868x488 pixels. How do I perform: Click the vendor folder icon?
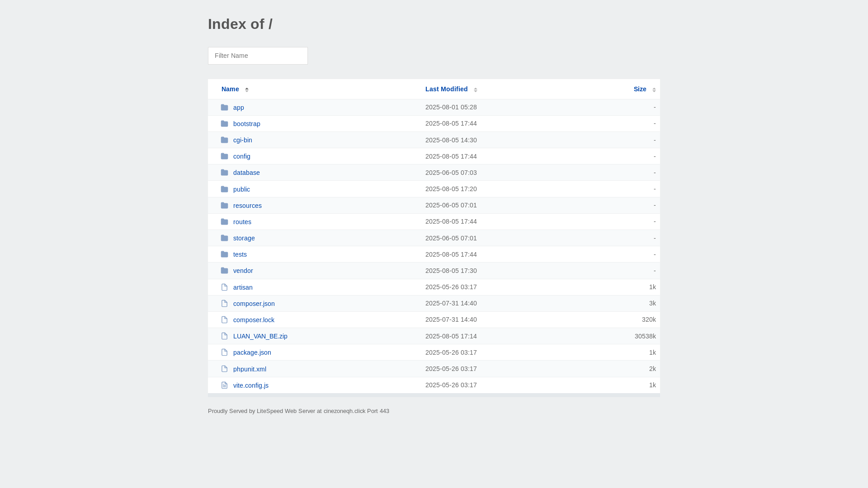[224, 271]
